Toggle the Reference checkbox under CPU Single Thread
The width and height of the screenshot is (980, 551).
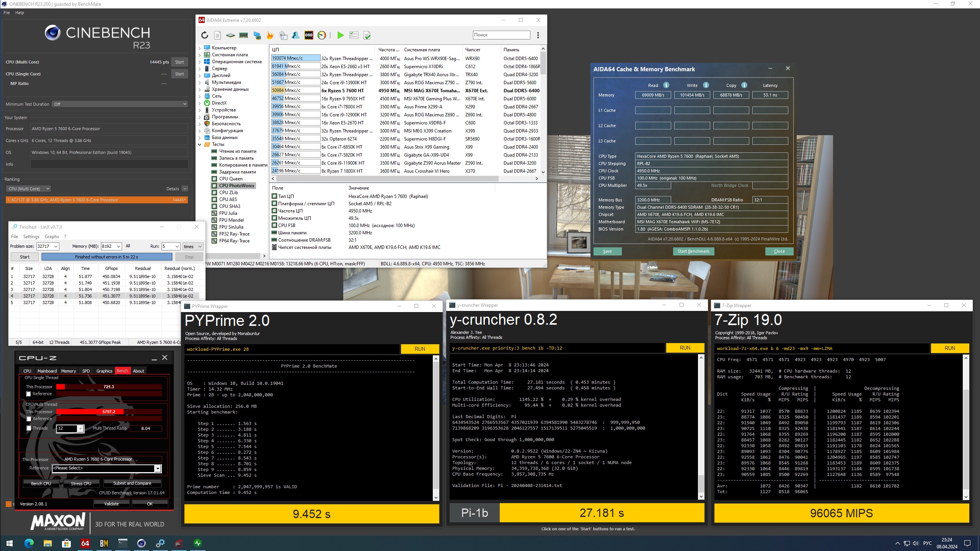[28, 394]
